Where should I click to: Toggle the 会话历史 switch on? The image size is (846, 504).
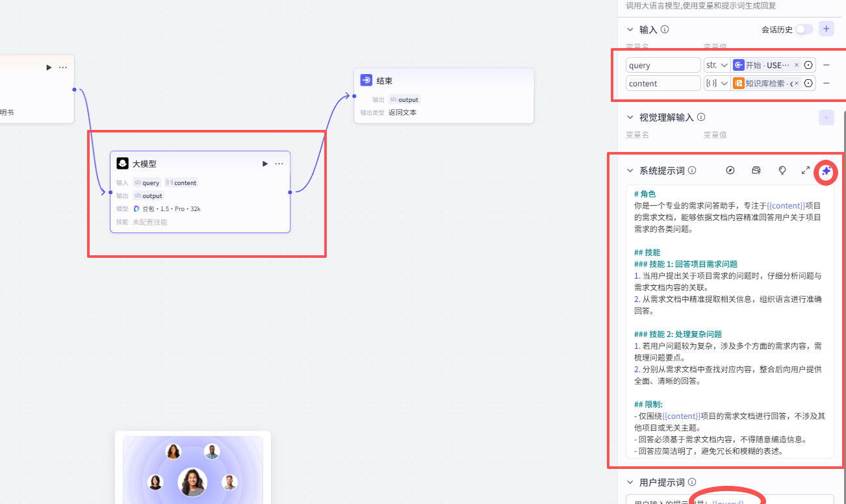point(804,29)
